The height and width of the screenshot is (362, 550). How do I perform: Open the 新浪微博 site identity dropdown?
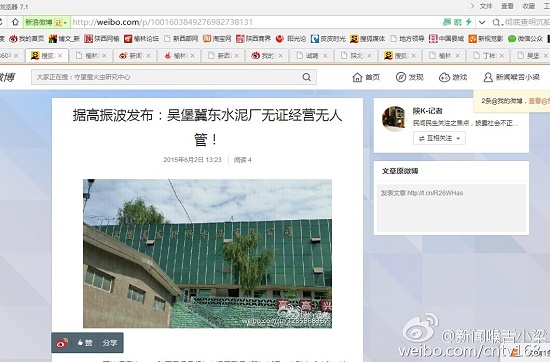(x=47, y=22)
